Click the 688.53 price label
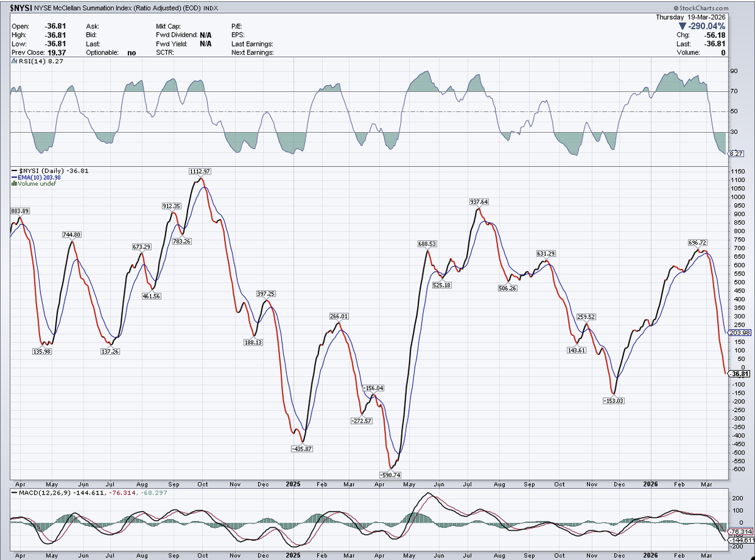The height and width of the screenshot is (560, 755). pos(426,243)
